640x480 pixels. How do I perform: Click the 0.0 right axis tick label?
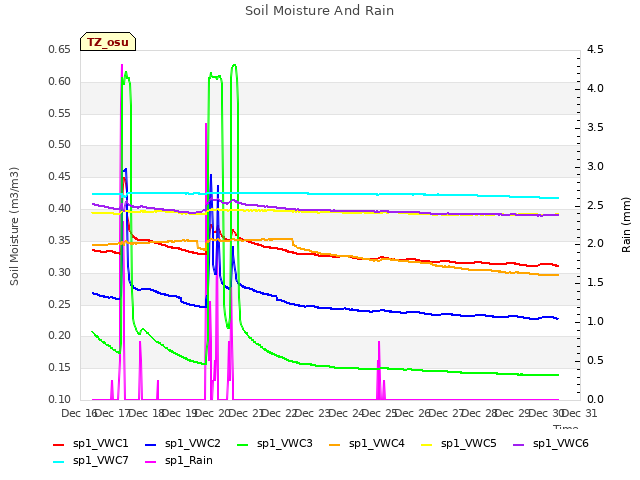pos(595,400)
